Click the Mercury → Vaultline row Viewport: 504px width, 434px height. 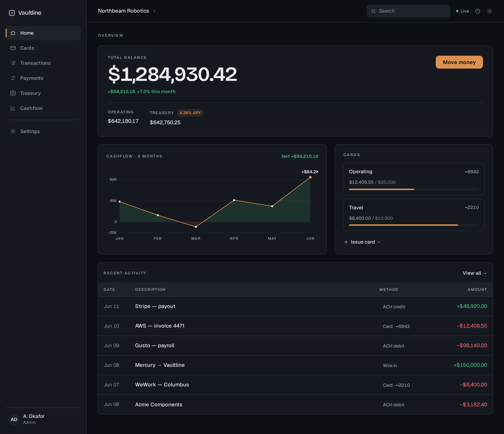pyautogui.click(x=295, y=365)
